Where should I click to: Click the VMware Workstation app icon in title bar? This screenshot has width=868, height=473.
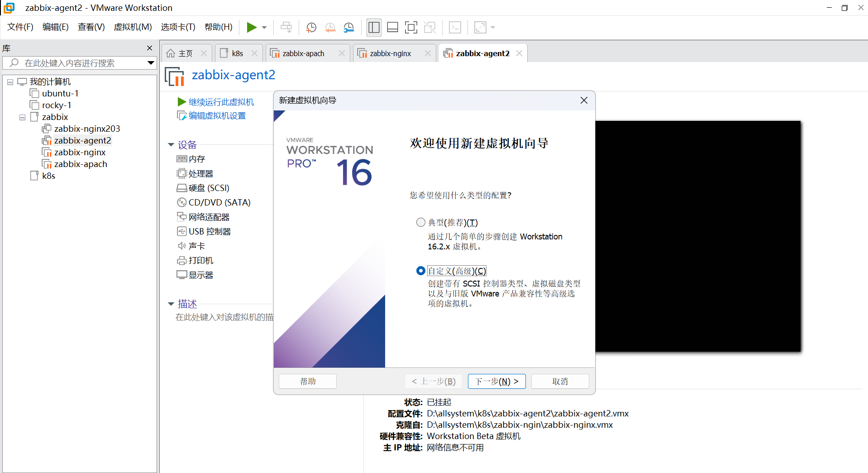click(9, 8)
